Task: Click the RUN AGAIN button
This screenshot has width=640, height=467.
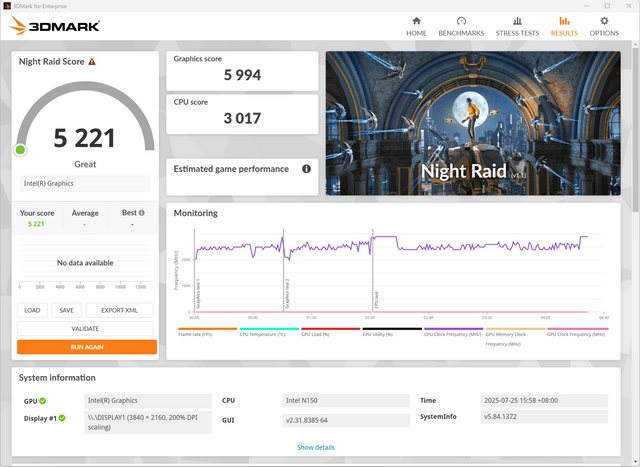Action: pyautogui.click(x=87, y=347)
